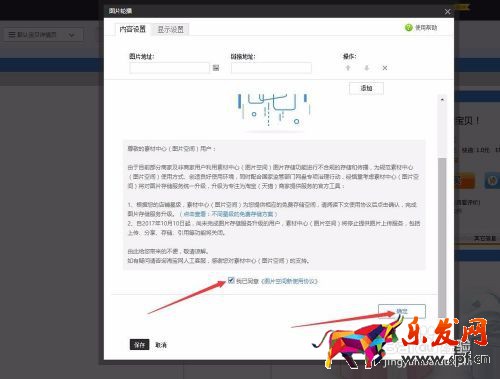The width and height of the screenshot is (500, 379).
Task: Open the 点击查看 free storage plan link
Action: click(x=228, y=214)
